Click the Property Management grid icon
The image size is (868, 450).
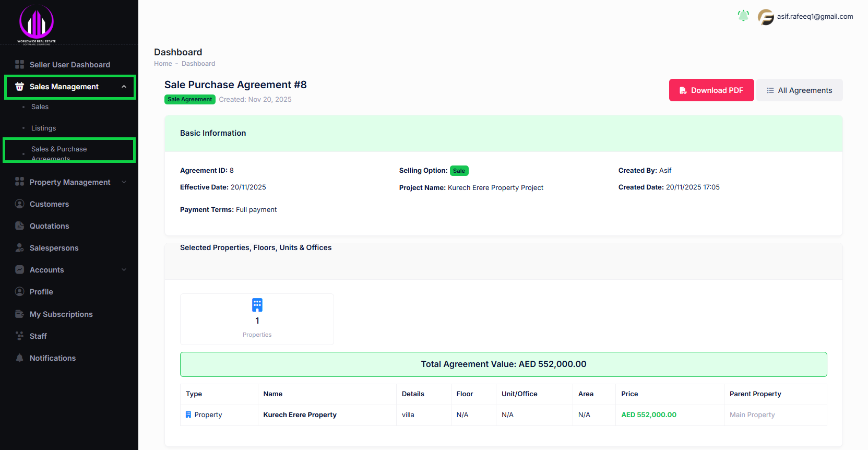pos(20,182)
